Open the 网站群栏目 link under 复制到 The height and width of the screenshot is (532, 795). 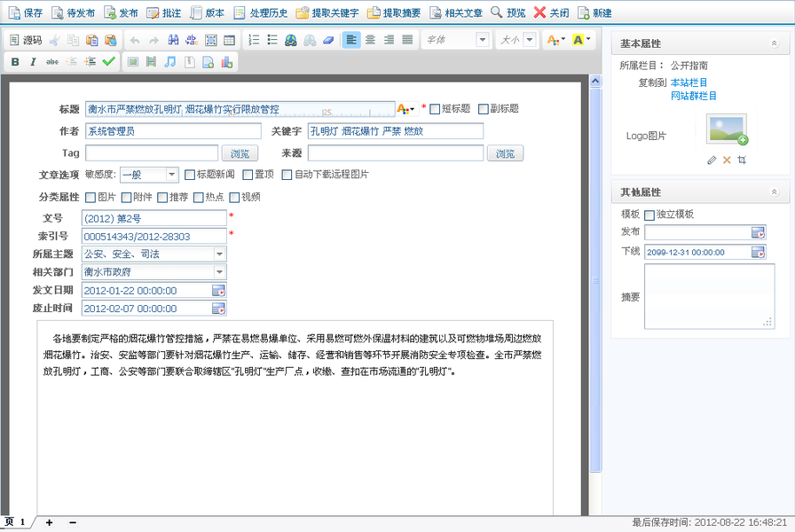click(x=696, y=96)
